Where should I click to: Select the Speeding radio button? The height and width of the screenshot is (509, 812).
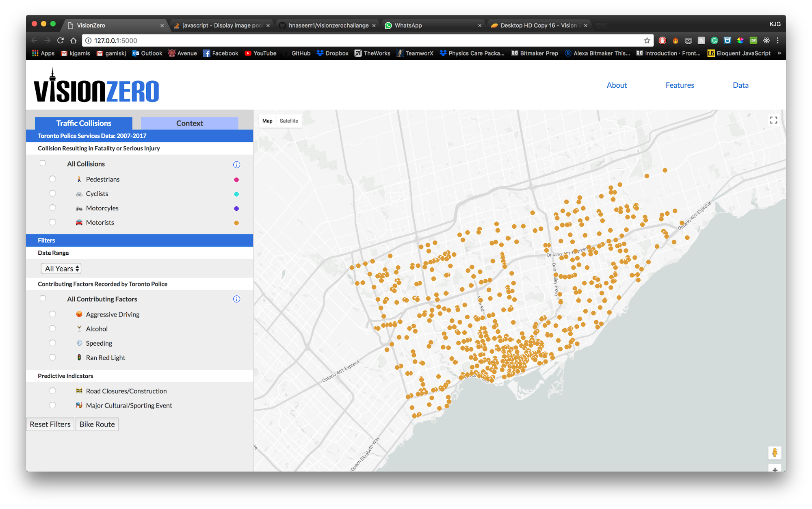pos(52,343)
